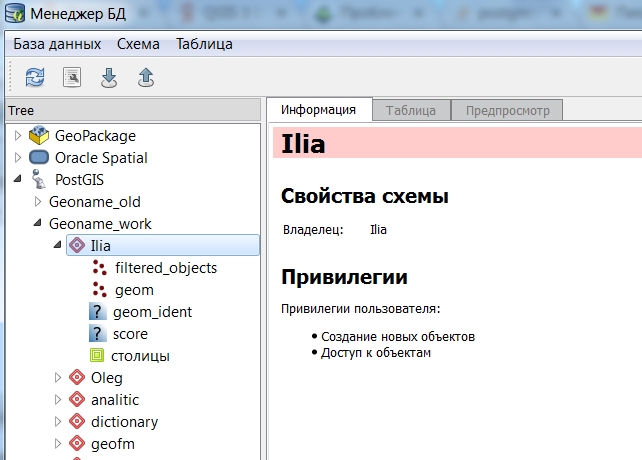The width and height of the screenshot is (642, 460).
Task: Expand the Oracle Spatial tree node
Action: point(18,157)
